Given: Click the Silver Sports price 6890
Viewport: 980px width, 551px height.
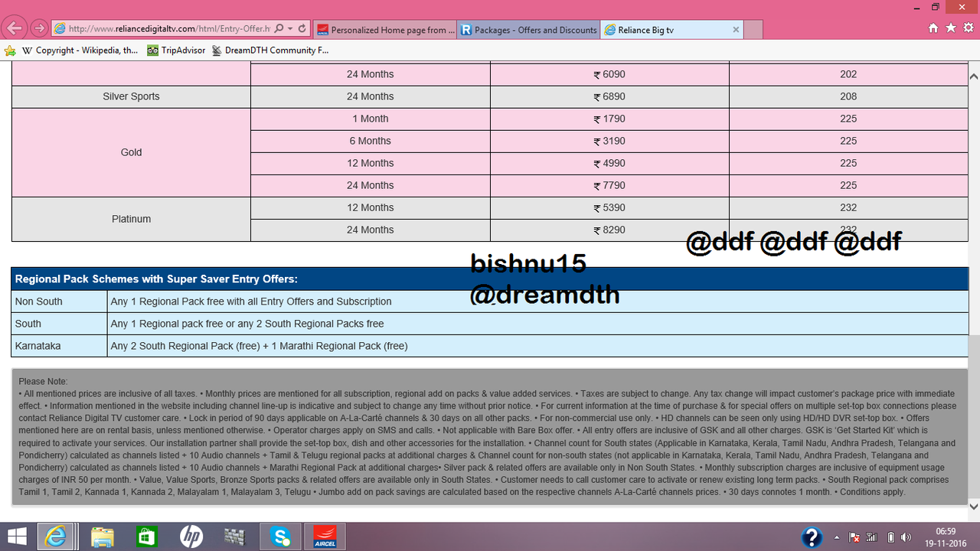Looking at the screenshot, I should [609, 96].
